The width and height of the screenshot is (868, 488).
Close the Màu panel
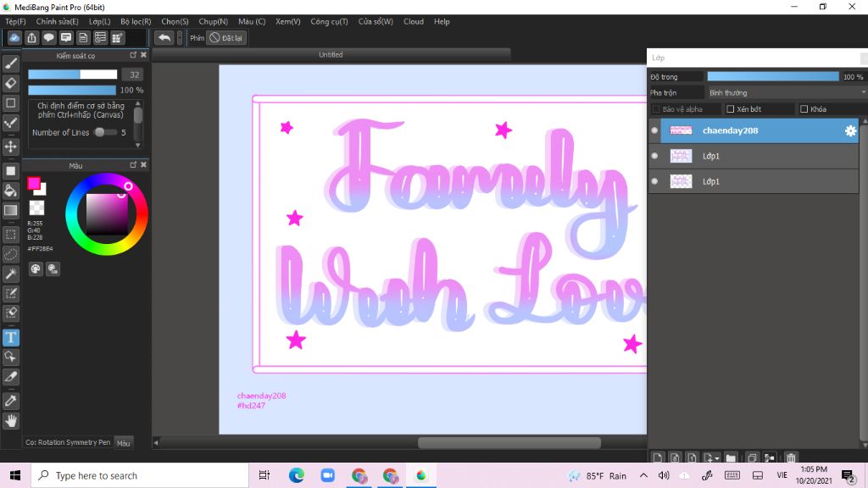point(143,165)
